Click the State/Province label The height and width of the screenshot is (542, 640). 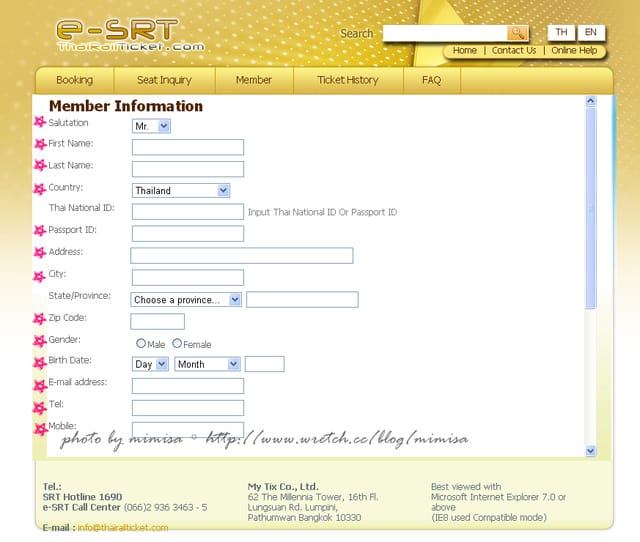coord(80,296)
